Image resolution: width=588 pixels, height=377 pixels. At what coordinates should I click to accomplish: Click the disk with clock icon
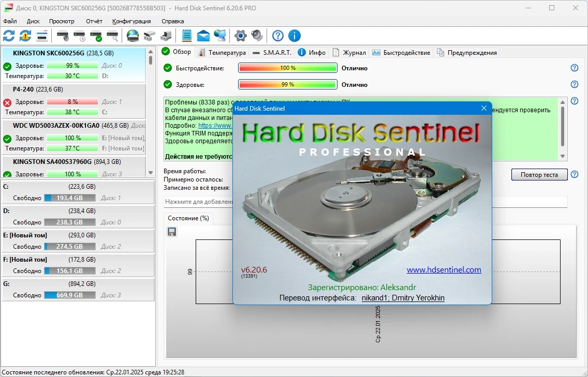(80, 36)
